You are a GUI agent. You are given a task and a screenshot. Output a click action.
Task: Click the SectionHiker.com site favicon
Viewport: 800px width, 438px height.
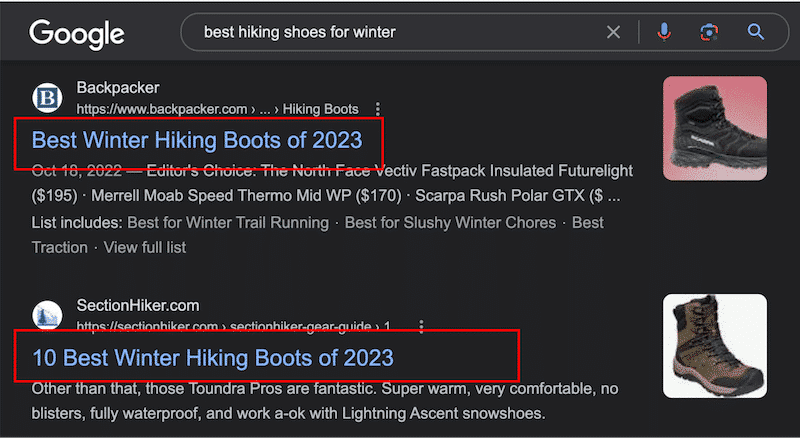pyautogui.click(x=47, y=315)
